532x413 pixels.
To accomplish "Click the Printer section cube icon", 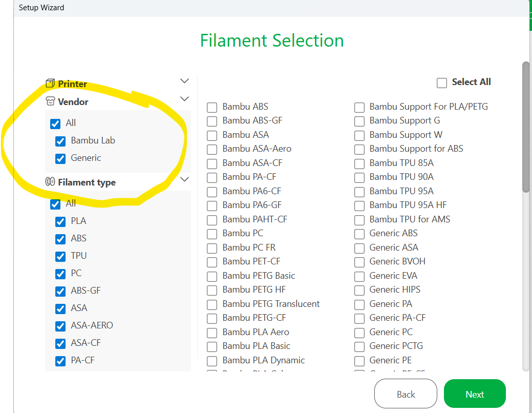I will (x=50, y=83).
